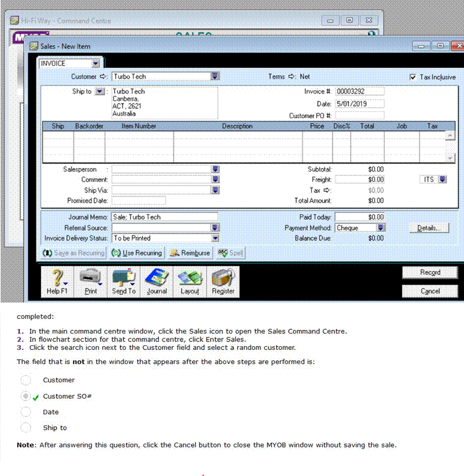Open Ship Via search list
Image resolution: width=464 pixels, height=476 pixels.
[x=215, y=190]
